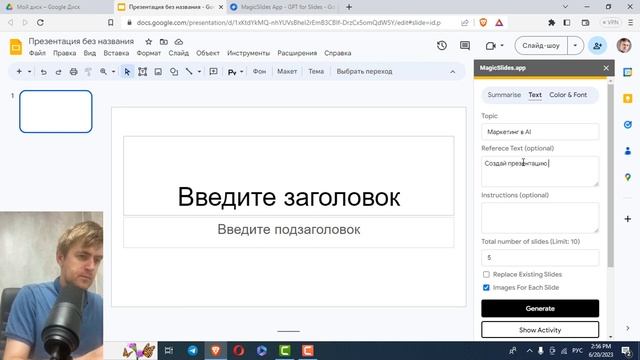640x360 pixels.
Task: Select the line tool
Action: [x=189, y=71]
